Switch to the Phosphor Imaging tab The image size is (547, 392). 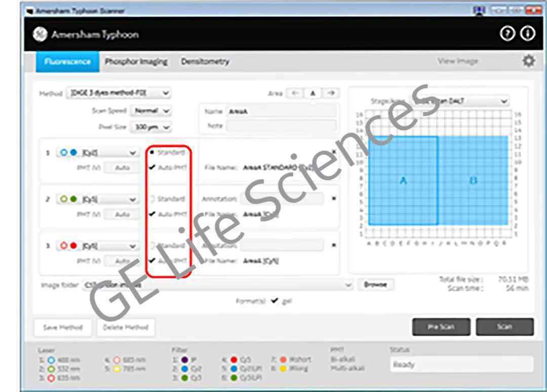click(136, 62)
